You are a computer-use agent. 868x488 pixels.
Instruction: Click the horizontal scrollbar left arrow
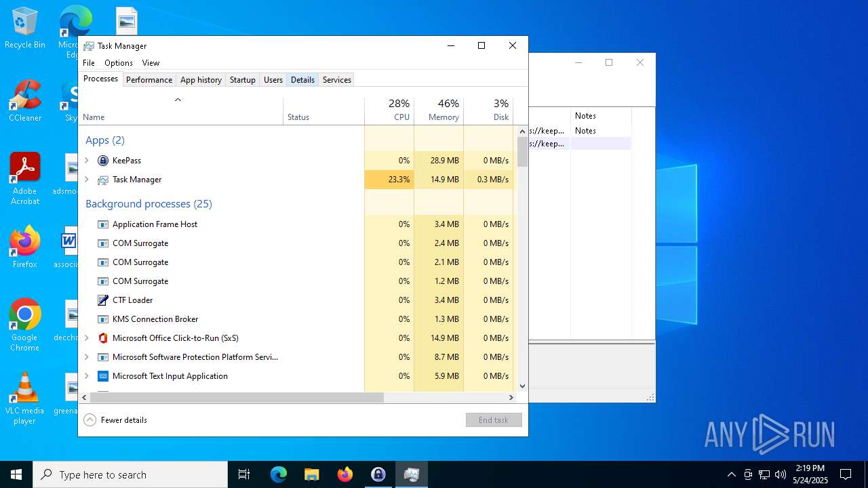[x=84, y=398]
